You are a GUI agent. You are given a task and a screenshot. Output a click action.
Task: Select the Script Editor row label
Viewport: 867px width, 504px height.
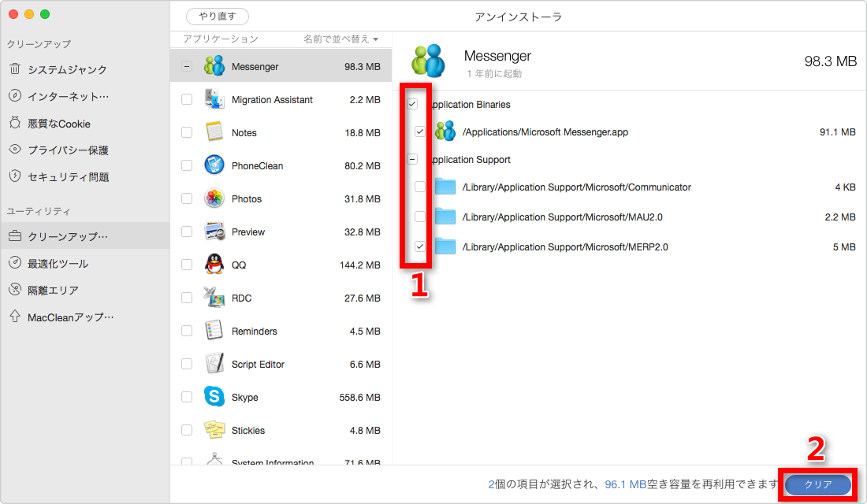coord(259,364)
